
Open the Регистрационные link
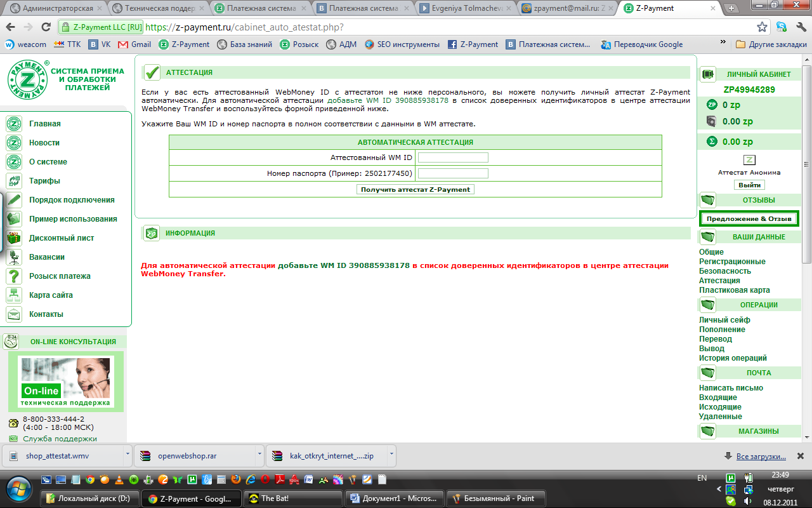[x=732, y=262]
